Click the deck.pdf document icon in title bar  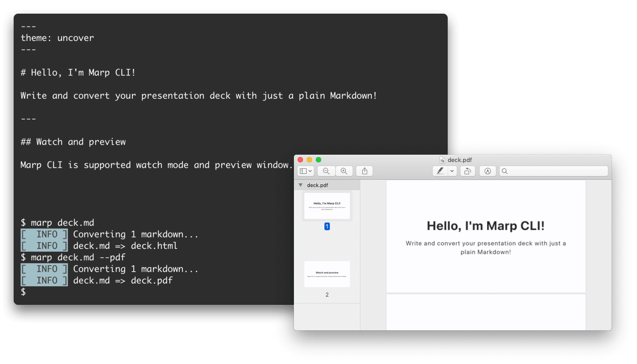442,160
